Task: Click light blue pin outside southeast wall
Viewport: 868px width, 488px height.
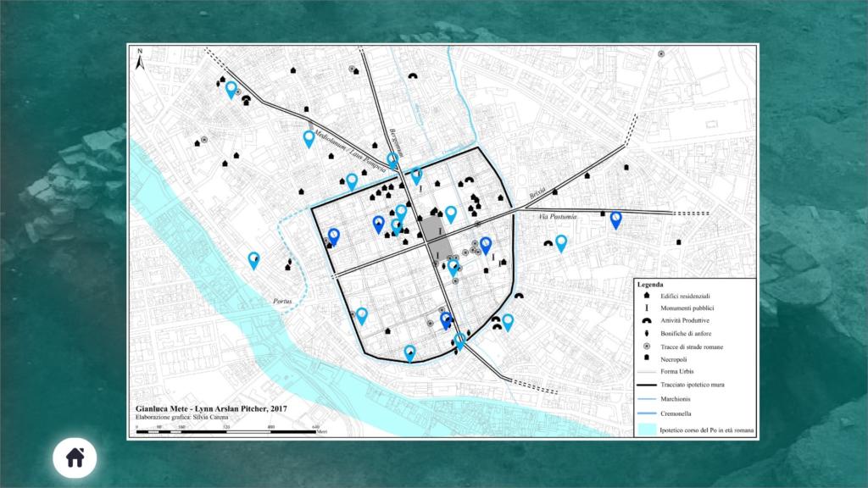Action: [x=508, y=322]
